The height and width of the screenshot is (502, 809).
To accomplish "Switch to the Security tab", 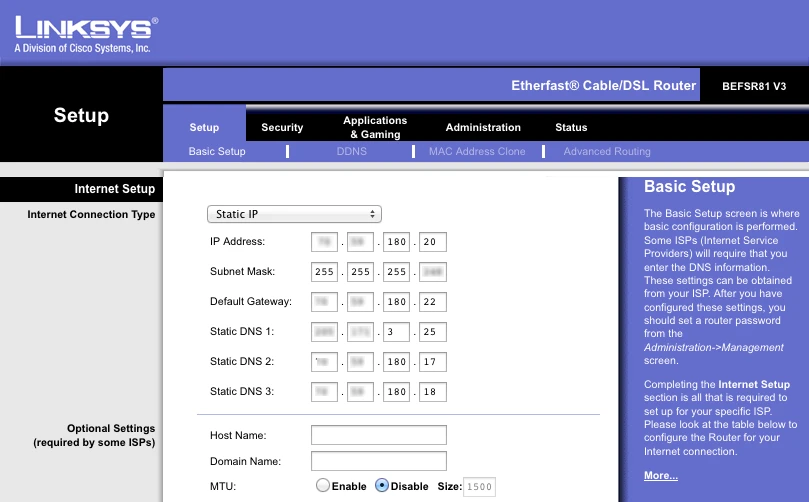I will point(282,128).
